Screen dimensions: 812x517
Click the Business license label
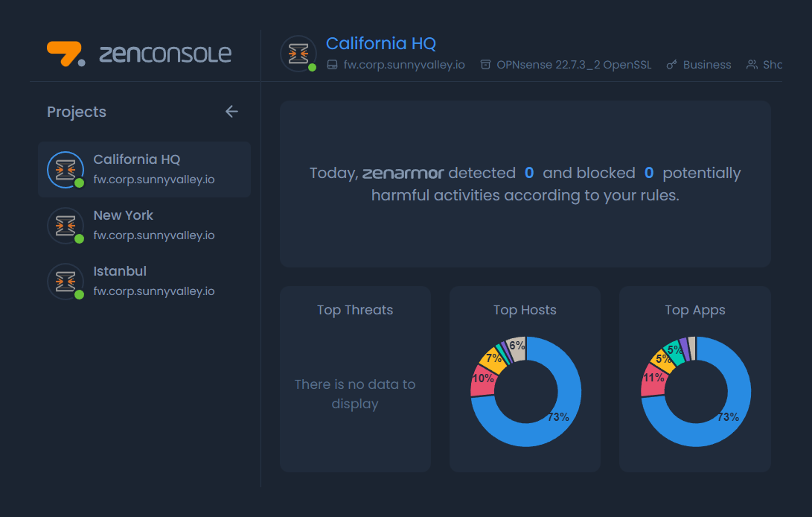coord(707,65)
